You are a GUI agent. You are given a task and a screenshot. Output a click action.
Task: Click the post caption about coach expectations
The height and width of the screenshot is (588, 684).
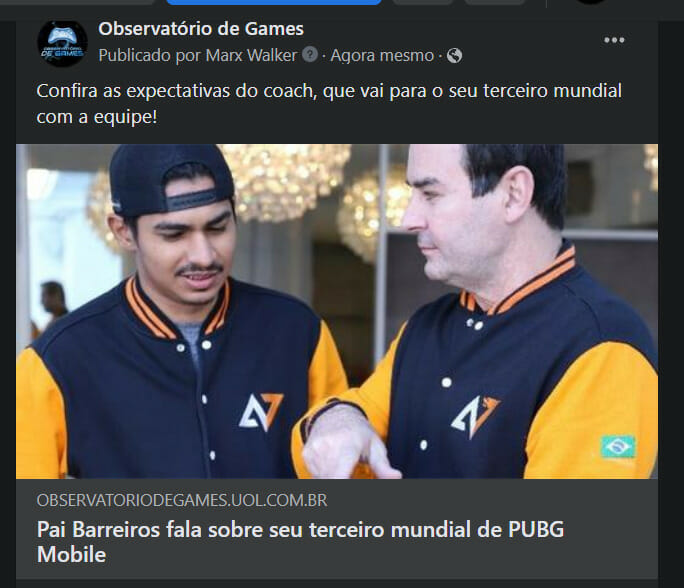coord(329,104)
